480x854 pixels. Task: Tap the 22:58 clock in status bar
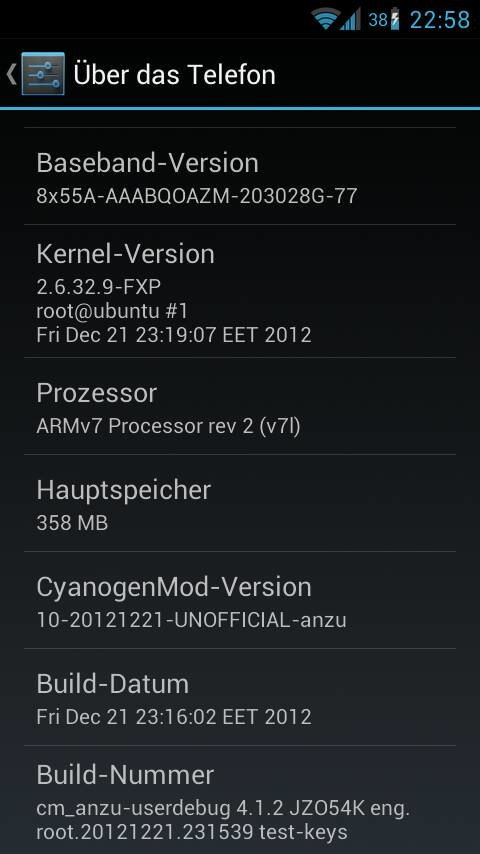(x=439, y=20)
